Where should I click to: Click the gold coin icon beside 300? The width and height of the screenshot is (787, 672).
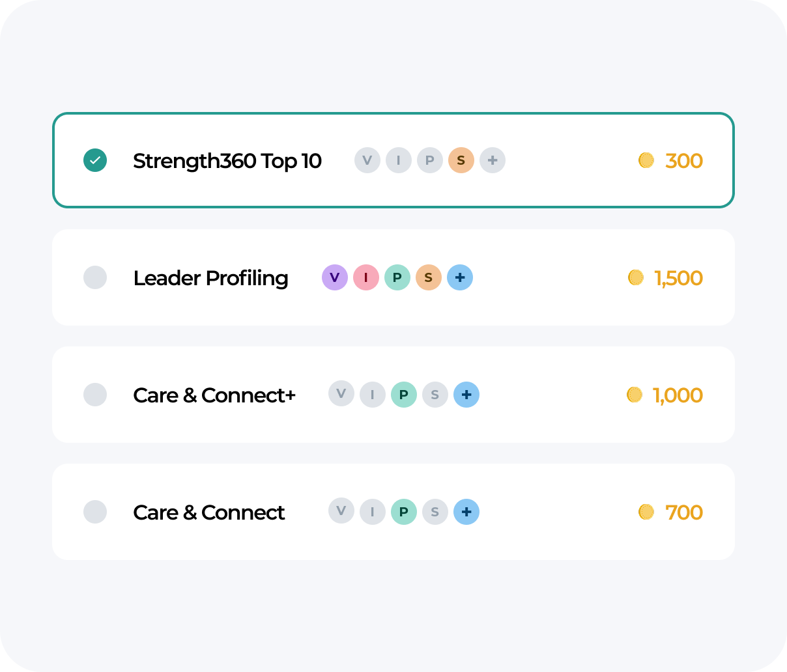(x=646, y=160)
